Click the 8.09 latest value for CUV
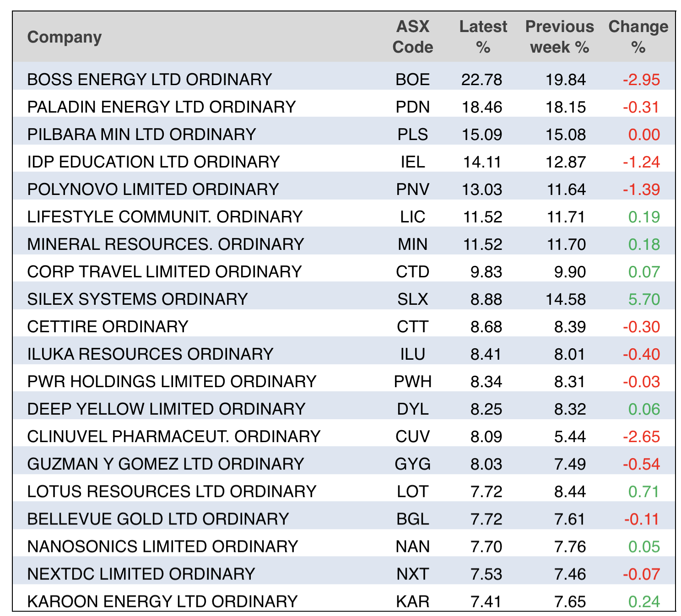Image resolution: width=681 pixels, height=616 pixels. tap(486, 437)
